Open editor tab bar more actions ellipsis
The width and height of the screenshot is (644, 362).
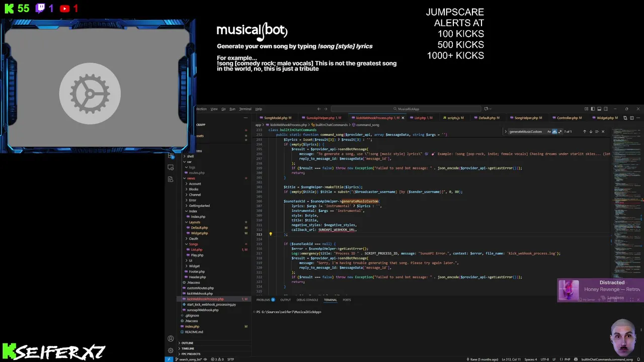pos(638,118)
